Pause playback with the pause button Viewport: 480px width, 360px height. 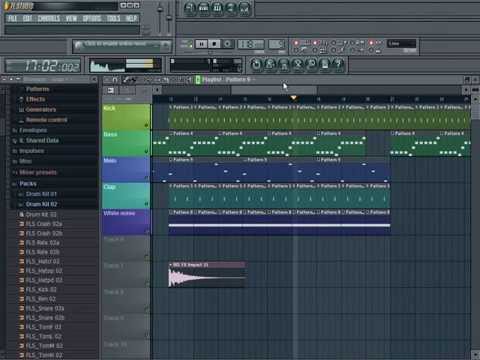201,44
